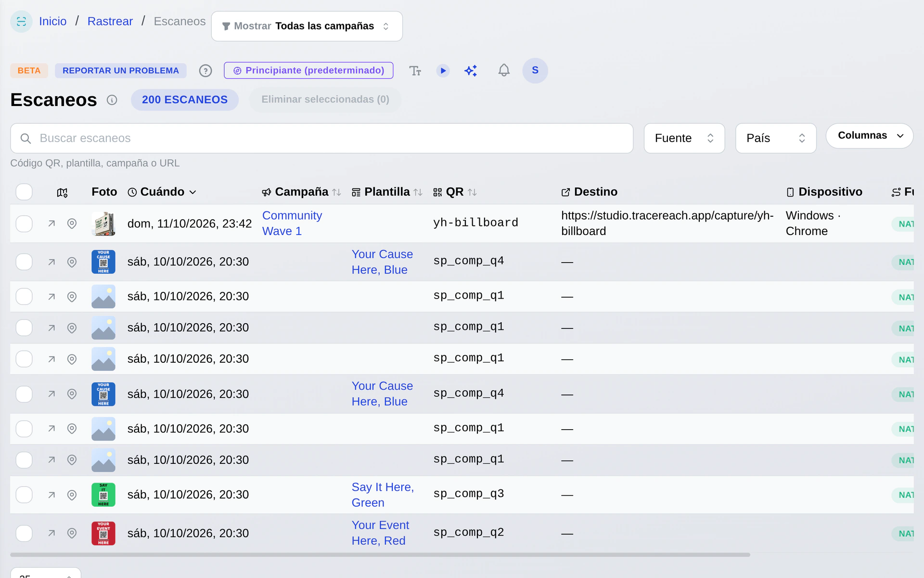
Task: Open the notifications bell
Action: pos(503,71)
